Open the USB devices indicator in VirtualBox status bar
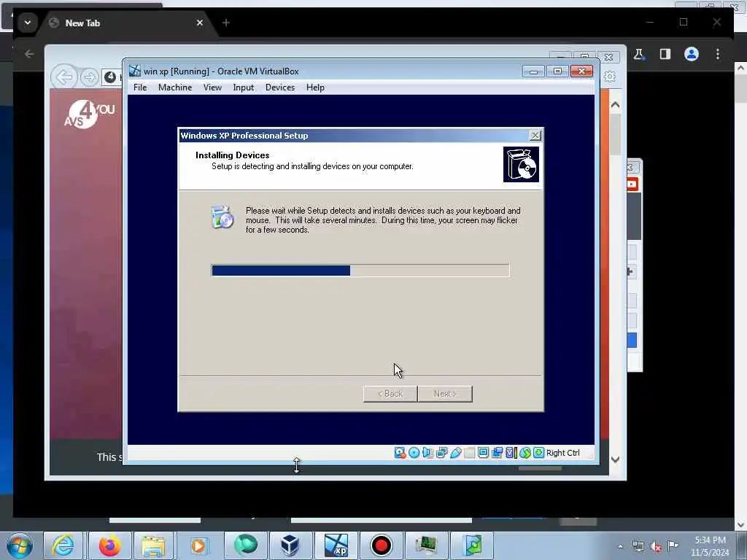This screenshot has height=560, width=747. 455,453
